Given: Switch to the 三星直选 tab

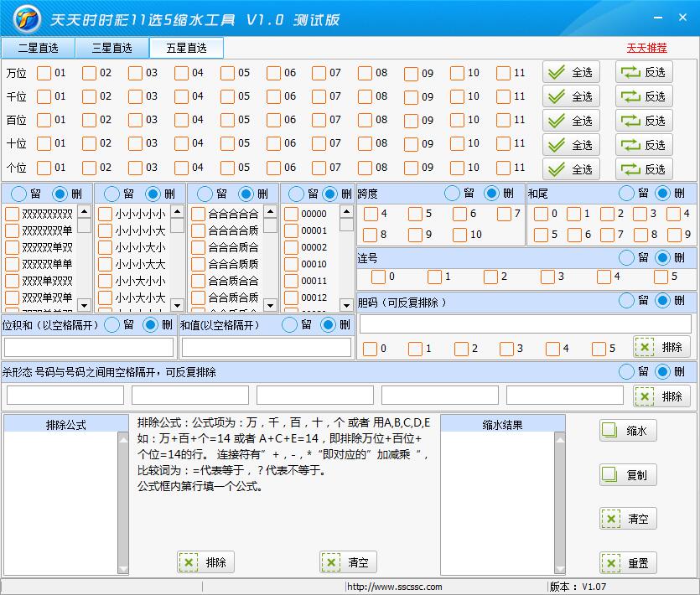Looking at the screenshot, I should (112, 48).
